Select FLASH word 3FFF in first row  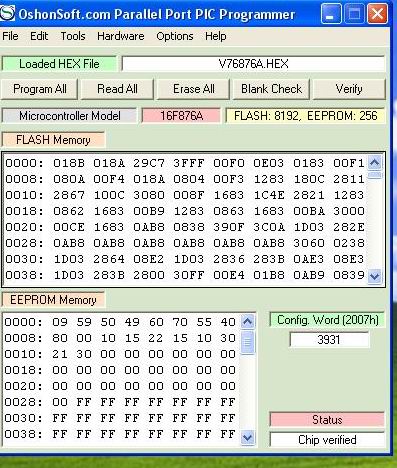pyautogui.click(x=189, y=163)
